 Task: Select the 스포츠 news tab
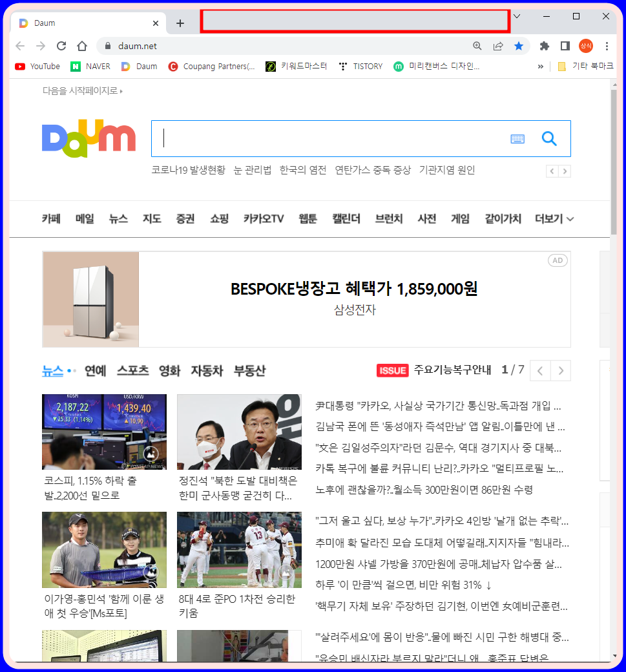click(x=133, y=371)
